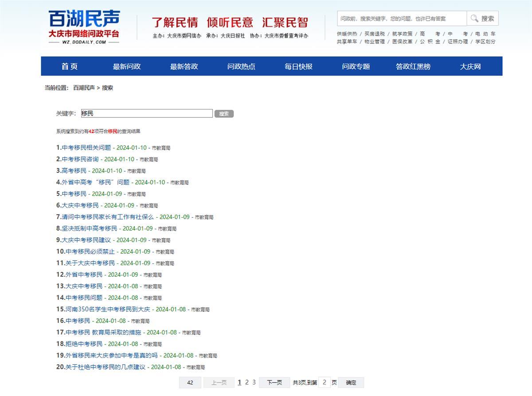This screenshot has height=396, width=532.
Task: Go to 首页 in the navigation bar
Action: click(70, 67)
